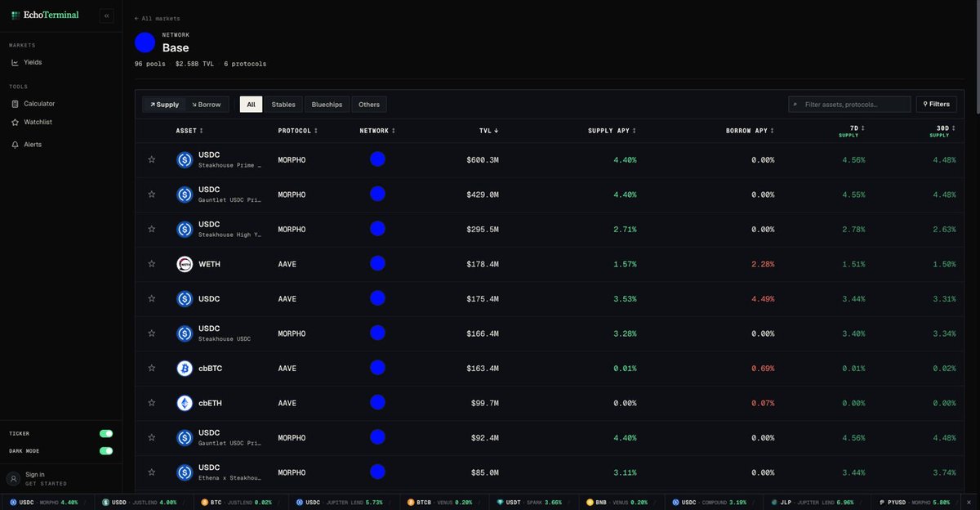
Task: Click the 4.49% borrow APY for USDC AAVE
Action: [763, 299]
